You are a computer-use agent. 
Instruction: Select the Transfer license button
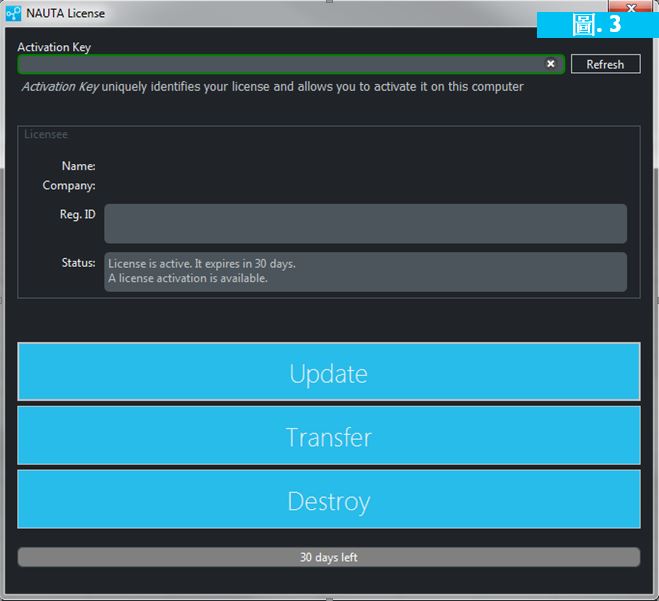[x=328, y=437]
